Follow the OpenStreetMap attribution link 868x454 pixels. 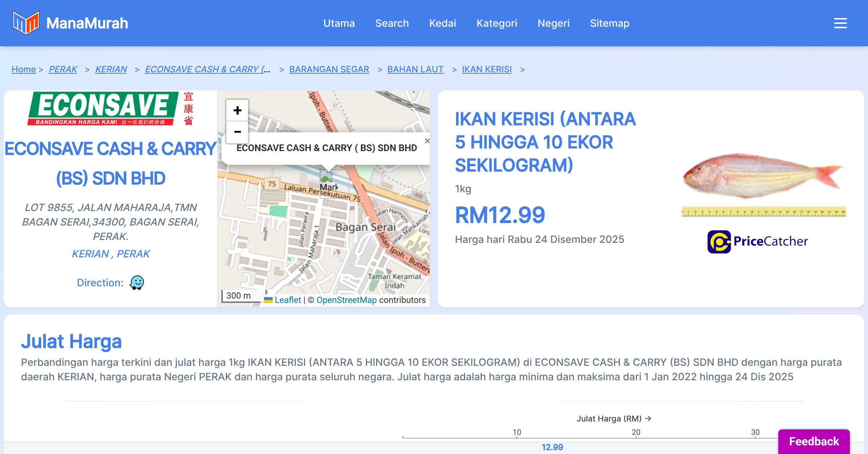346,300
